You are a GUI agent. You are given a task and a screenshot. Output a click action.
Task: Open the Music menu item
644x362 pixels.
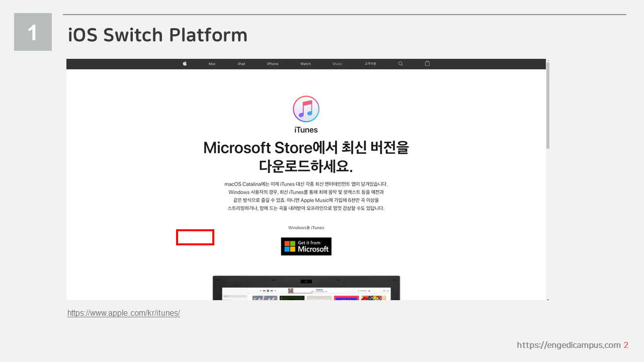pyautogui.click(x=338, y=64)
